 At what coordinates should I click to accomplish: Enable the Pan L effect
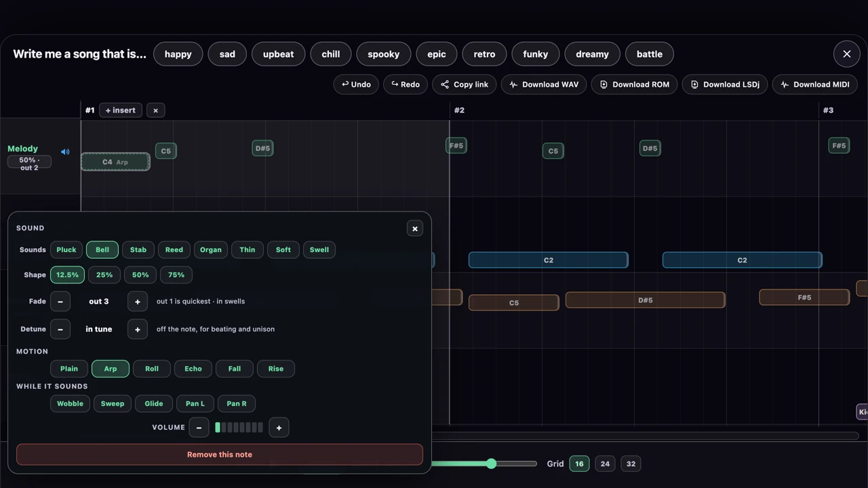[195, 404]
